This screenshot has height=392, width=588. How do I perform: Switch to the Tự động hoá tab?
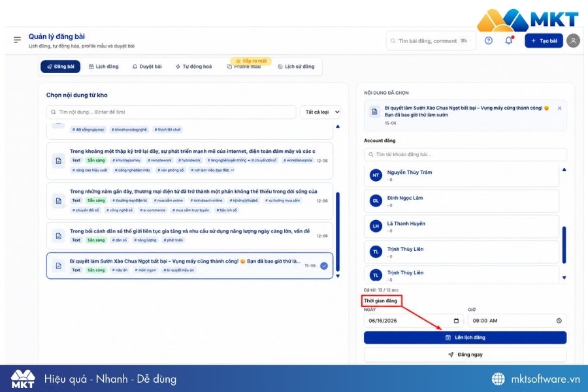[x=193, y=67]
